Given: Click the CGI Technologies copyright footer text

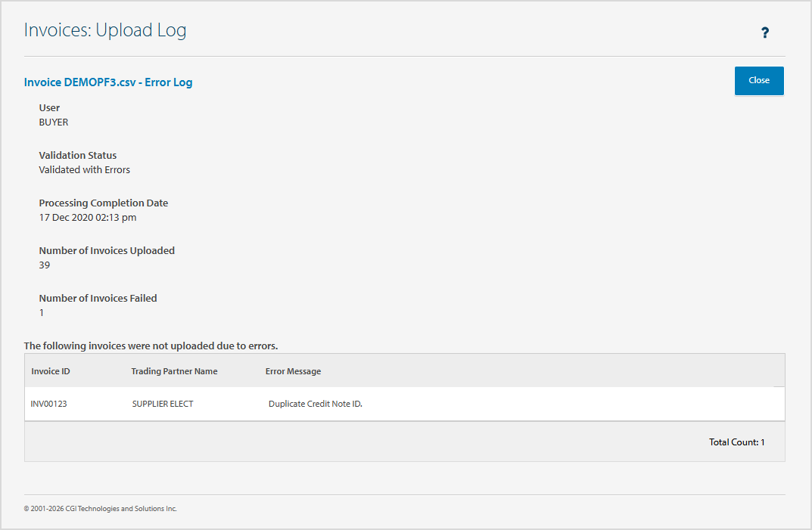Looking at the screenshot, I should point(101,509).
